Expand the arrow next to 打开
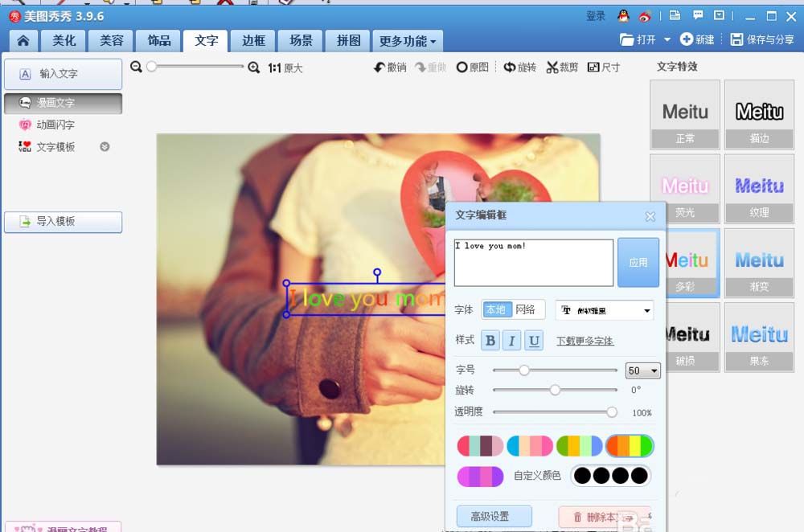 [x=667, y=39]
